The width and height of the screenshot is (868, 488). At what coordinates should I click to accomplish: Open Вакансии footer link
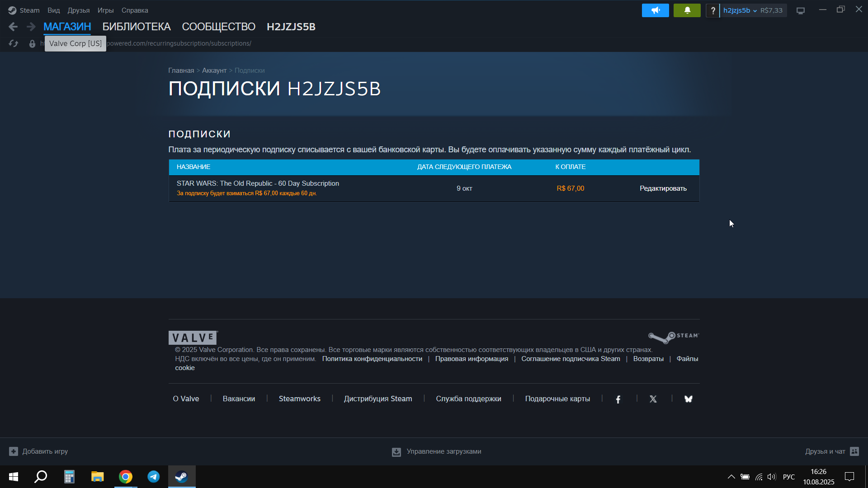(239, 399)
